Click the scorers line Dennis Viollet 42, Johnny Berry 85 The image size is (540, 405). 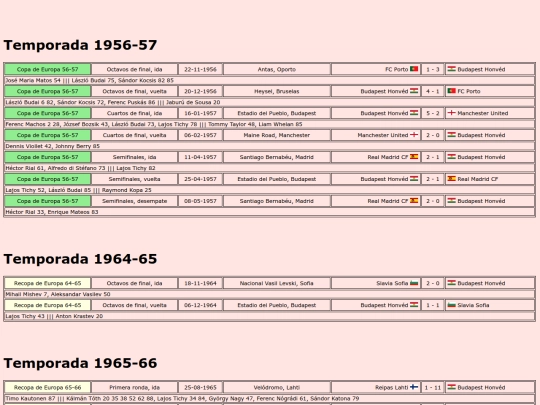[x=270, y=146]
